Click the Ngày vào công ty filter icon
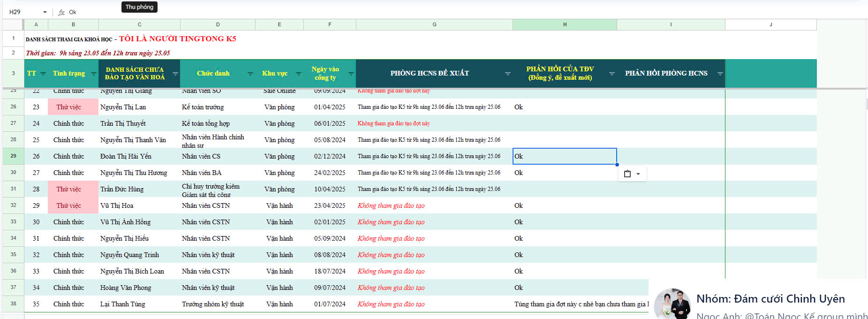The height and width of the screenshot is (319, 868). (351, 74)
